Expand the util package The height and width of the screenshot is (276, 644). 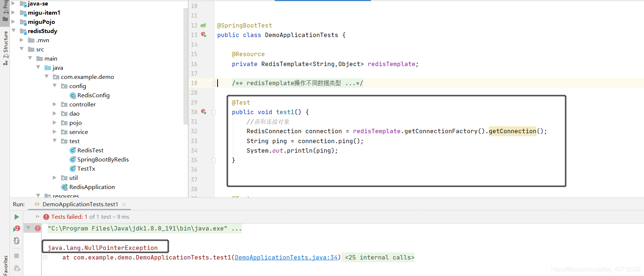click(x=55, y=178)
